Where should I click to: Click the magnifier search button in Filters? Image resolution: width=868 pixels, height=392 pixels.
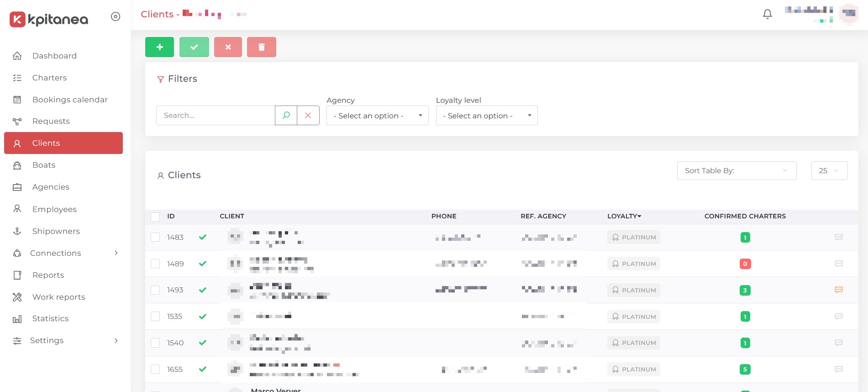(286, 115)
